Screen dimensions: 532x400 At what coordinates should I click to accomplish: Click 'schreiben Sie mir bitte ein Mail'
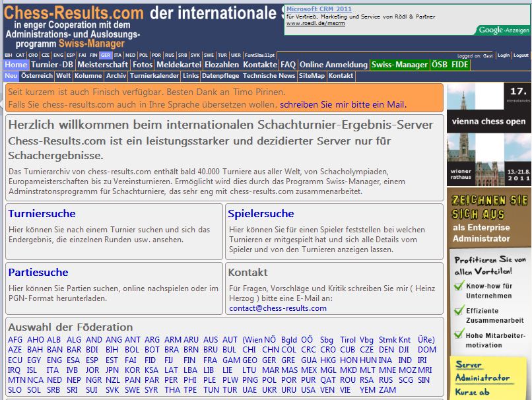343,104
